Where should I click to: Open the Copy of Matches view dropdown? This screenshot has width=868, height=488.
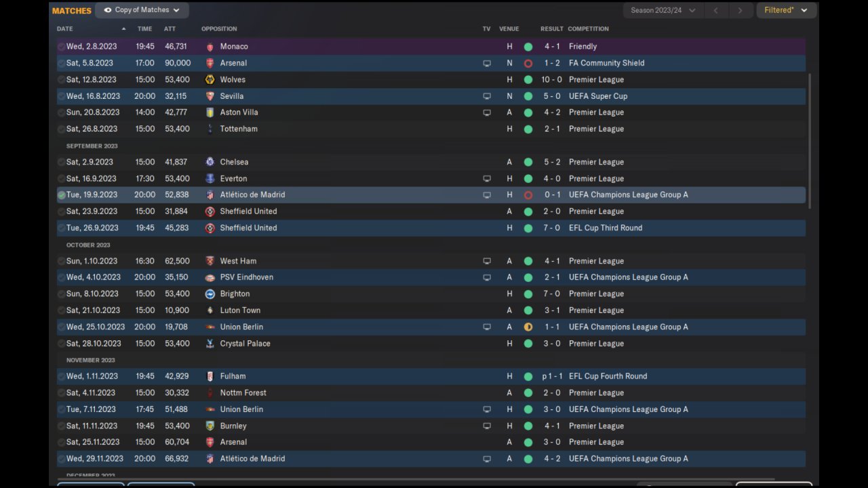[142, 10]
